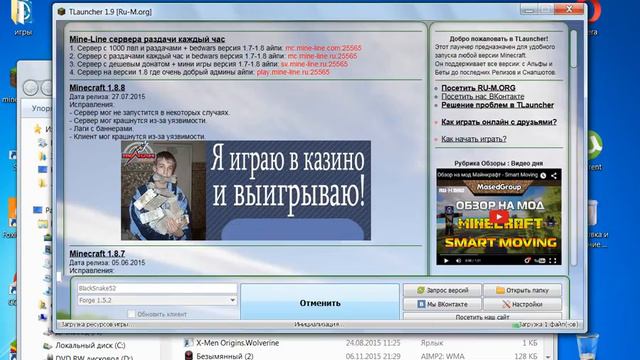Click the Рубрика Обзоры : Видео дня heading

pos(498,163)
